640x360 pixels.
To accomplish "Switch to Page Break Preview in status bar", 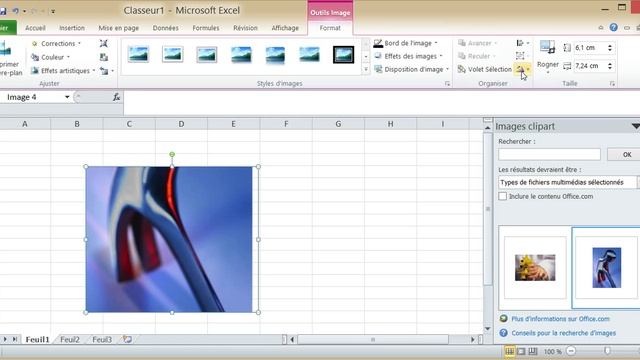I will coord(533,351).
